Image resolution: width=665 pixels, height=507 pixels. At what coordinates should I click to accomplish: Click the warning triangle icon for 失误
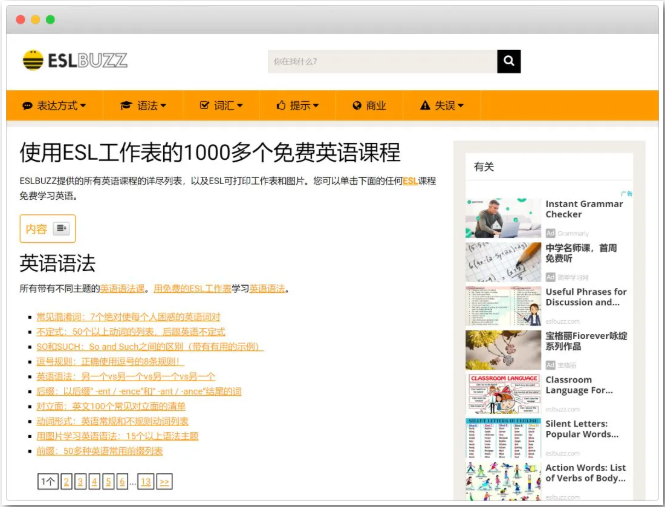click(425, 105)
